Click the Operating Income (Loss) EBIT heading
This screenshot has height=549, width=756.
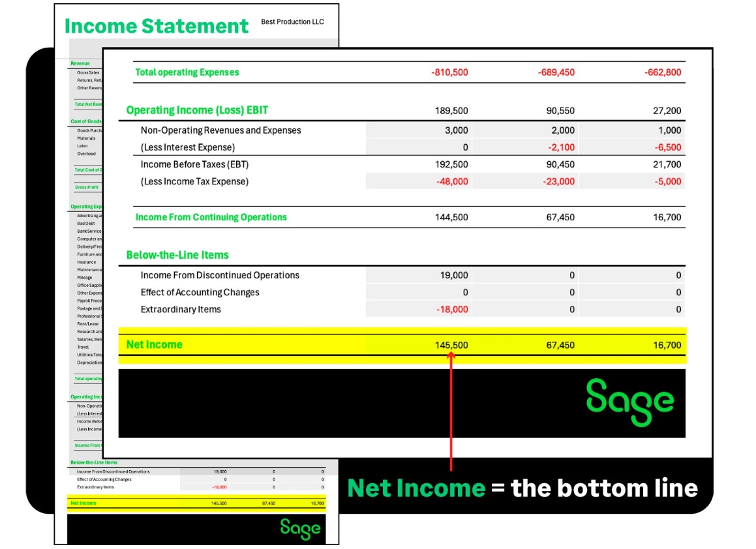coord(199,110)
